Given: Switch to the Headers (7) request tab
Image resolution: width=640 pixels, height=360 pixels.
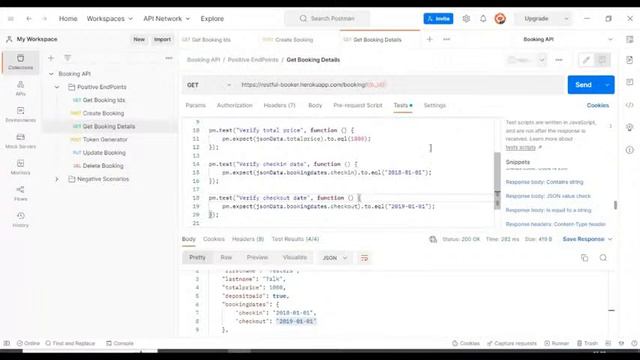Looking at the screenshot, I should 279,105.
